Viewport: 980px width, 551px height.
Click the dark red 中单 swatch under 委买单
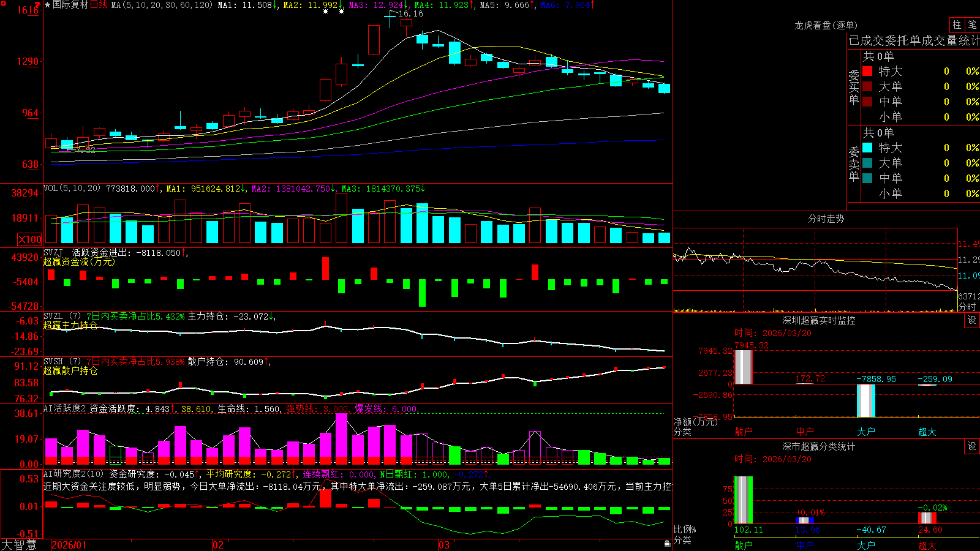pyautogui.click(x=867, y=102)
